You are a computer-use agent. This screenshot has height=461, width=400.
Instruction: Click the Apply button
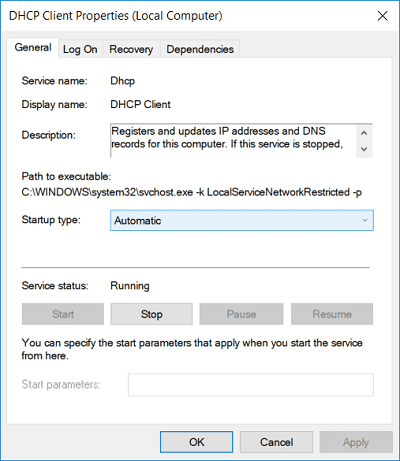pos(356,442)
